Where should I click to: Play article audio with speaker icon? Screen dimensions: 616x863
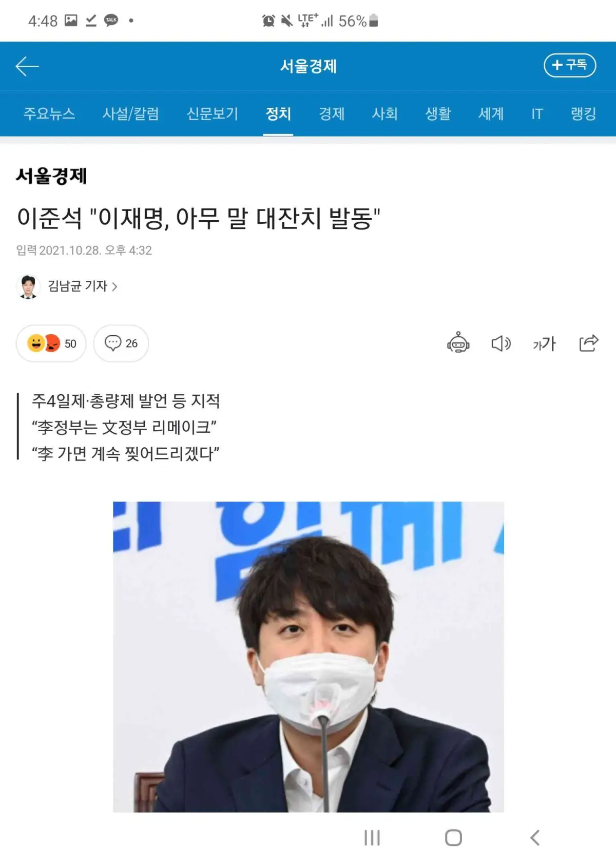pyautogui.click(x=501, y=343)
